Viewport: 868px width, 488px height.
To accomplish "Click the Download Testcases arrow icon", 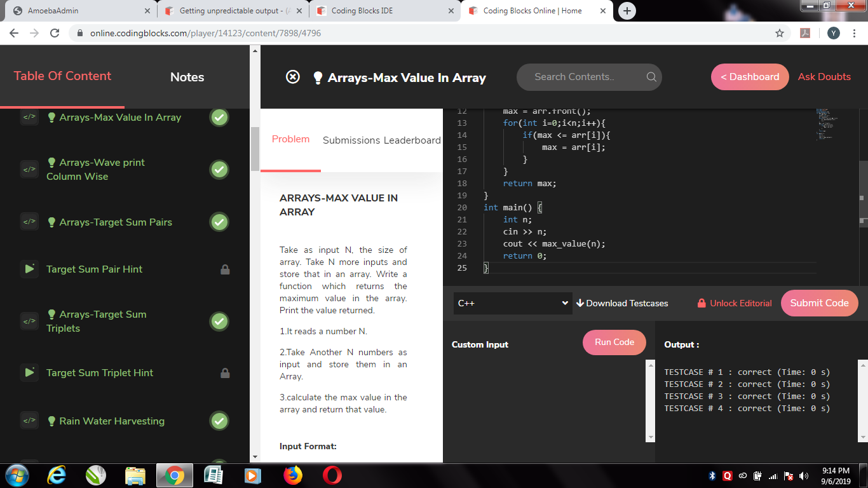I will pyautogui.click(x=580, y=303).
